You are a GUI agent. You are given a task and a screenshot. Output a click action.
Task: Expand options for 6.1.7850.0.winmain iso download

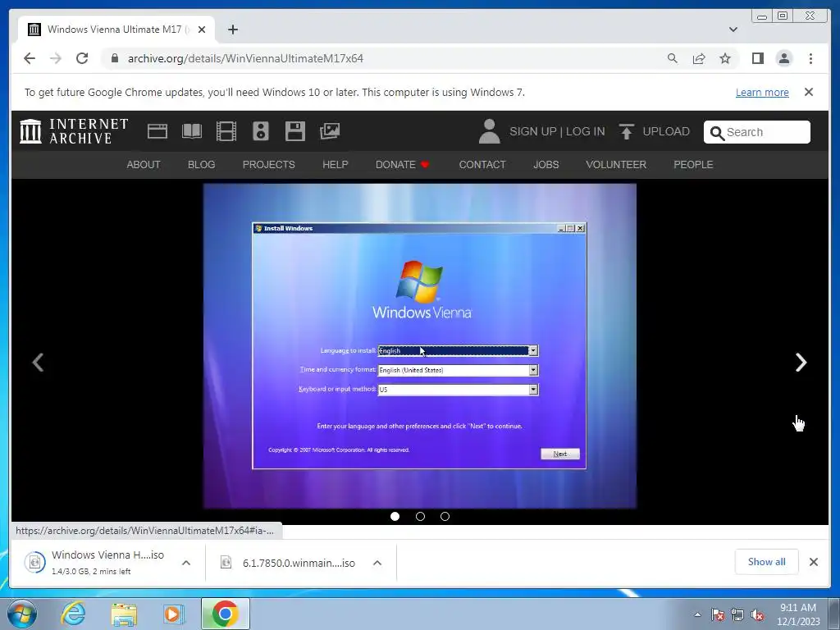click(377, 563)
